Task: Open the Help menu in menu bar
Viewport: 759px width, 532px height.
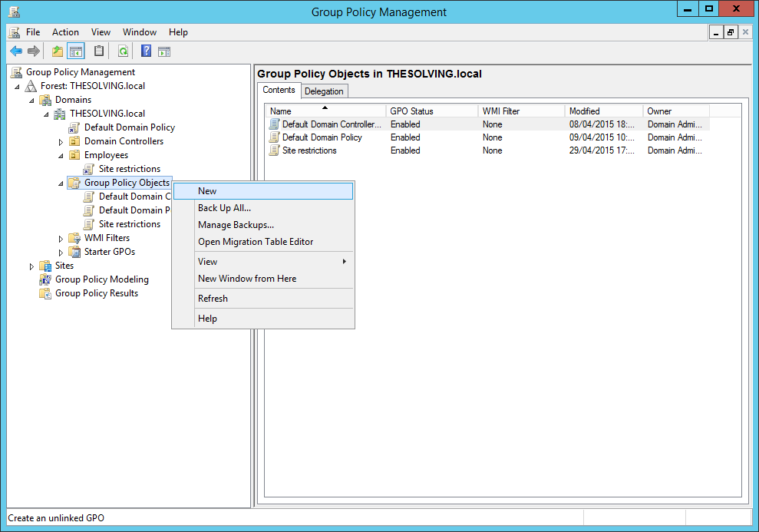Action: click(x=178, y=32)
